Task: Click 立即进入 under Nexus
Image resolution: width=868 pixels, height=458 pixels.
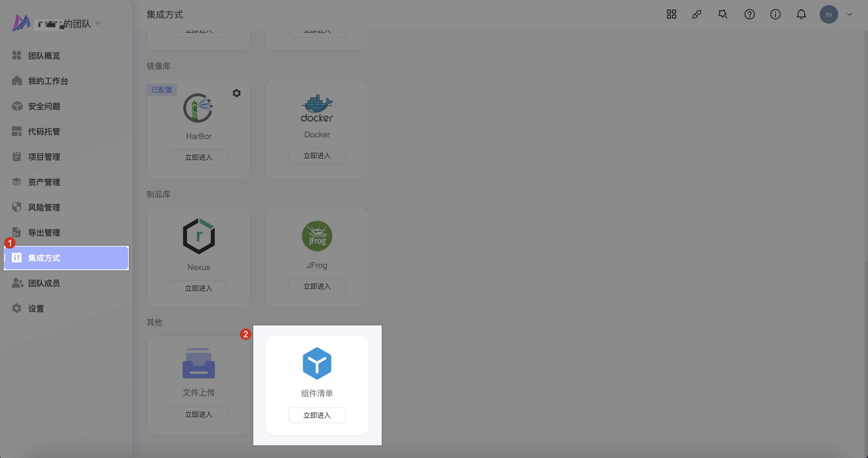Action: 198,288
